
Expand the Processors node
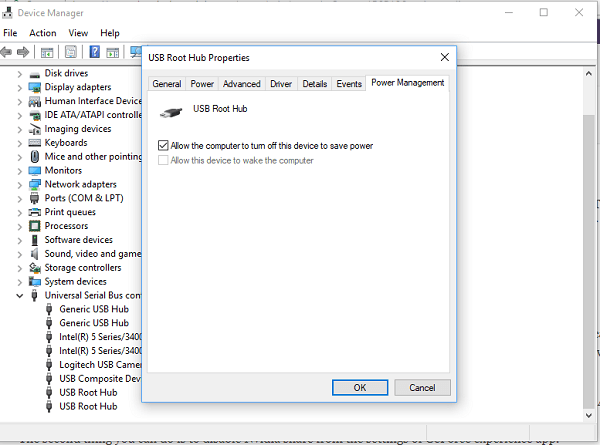(x=20, y=226)
